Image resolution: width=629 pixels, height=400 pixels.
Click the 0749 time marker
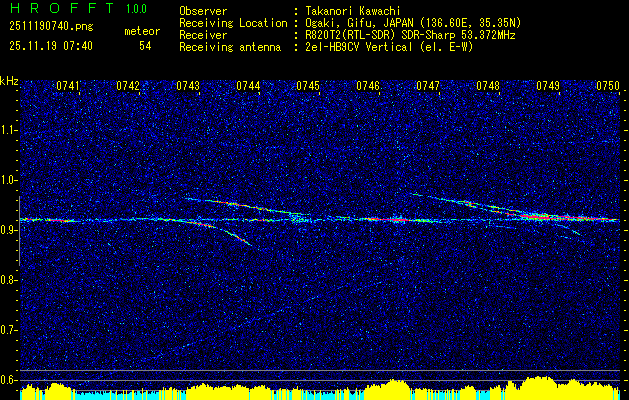click(x=548, y=86)
